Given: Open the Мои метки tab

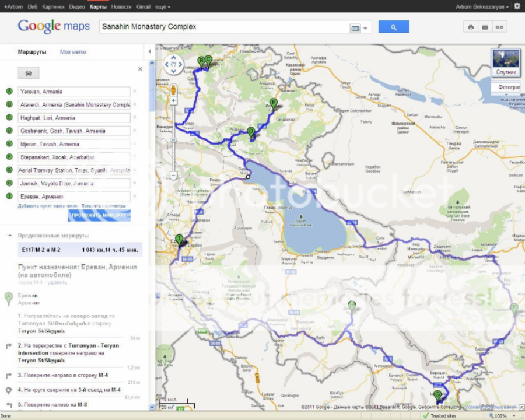Looking at the screenshot, I should point(73,52).
